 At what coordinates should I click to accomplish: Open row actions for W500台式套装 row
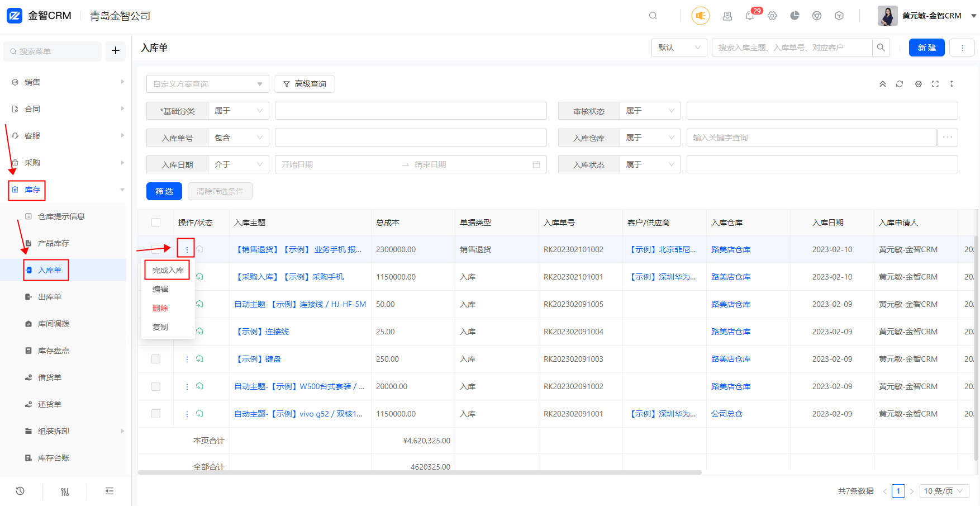[187, 386]
